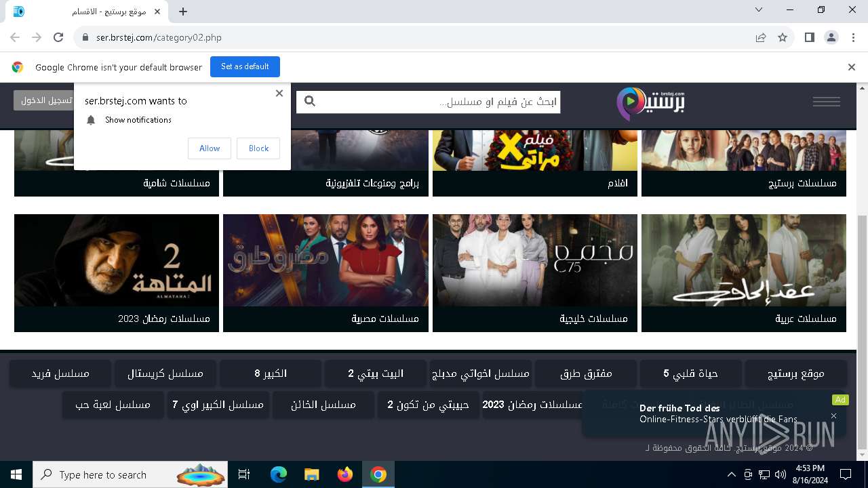Show hidden system tray icons
Image resolution: width=868 pixels, height=488 pixels.
tap(731, 474)
